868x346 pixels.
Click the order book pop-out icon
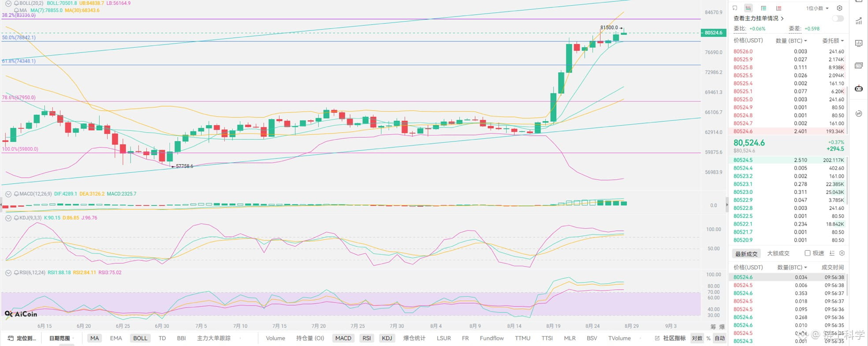point(735,8)
